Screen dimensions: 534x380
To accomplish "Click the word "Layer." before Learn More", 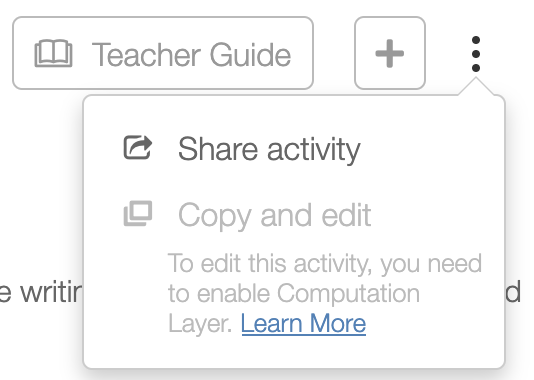I will click(200, 323).
